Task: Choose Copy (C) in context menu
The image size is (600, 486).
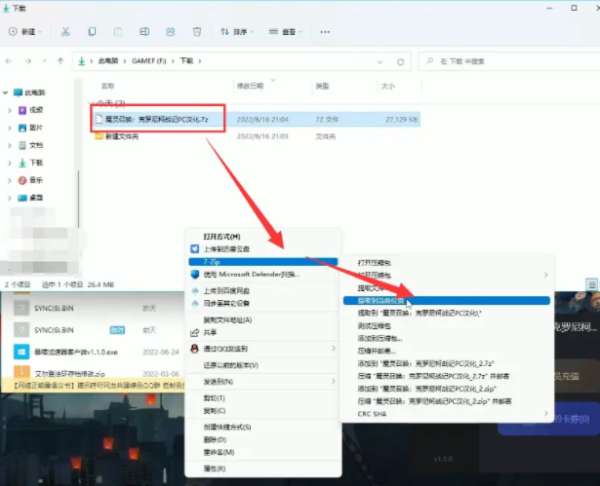Action: point(215,411)
